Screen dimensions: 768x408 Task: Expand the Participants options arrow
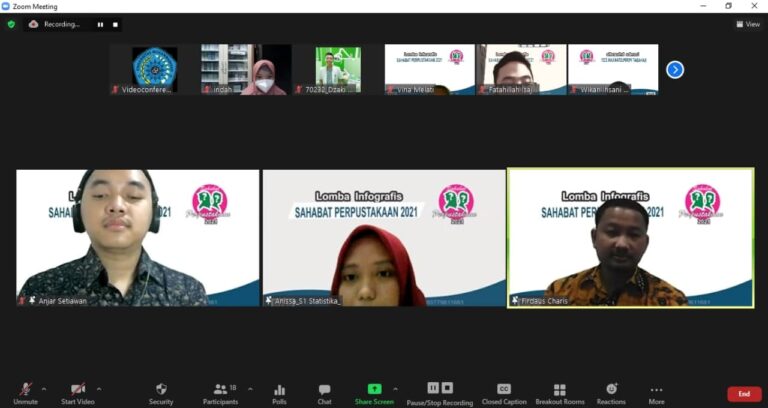(250, 389)
